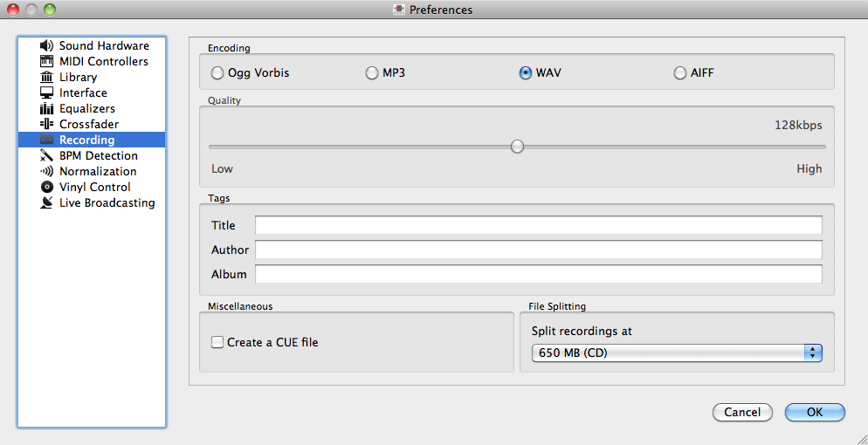Click the Quality slider handle
Screen dimensions: 868x445
[x=517, y=147]
